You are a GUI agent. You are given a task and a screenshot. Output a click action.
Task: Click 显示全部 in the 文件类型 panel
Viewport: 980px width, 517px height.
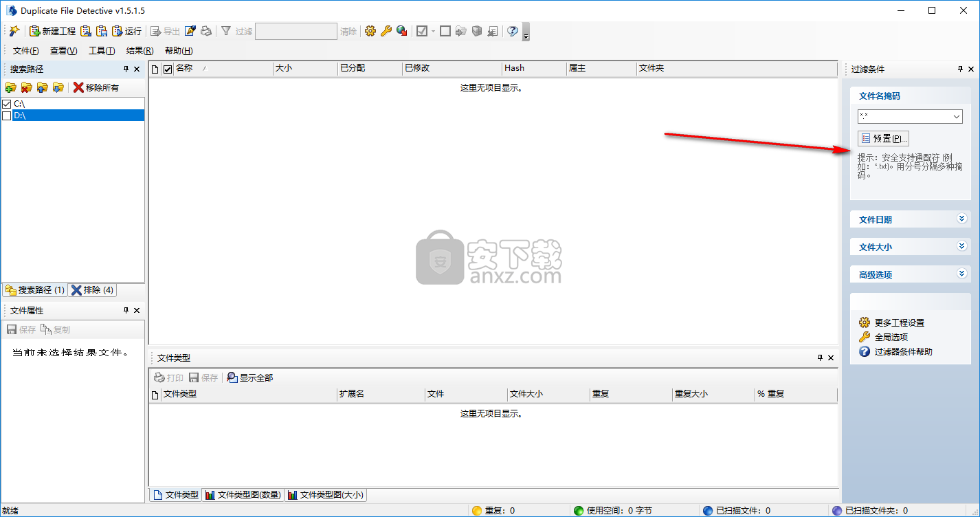tap(249, 377)
